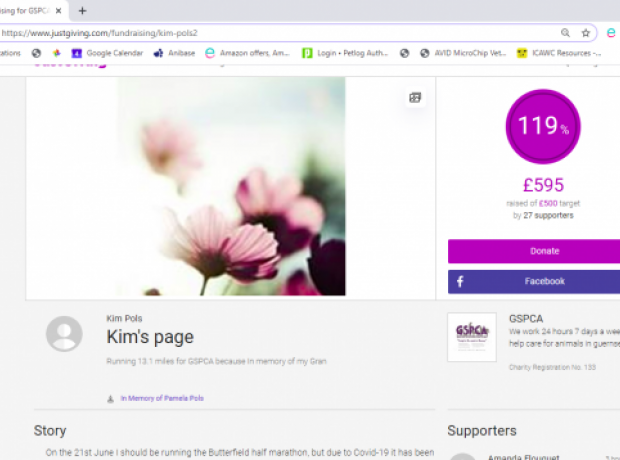
Task: Click the Kim's page heading
Action: coord(150,337)
